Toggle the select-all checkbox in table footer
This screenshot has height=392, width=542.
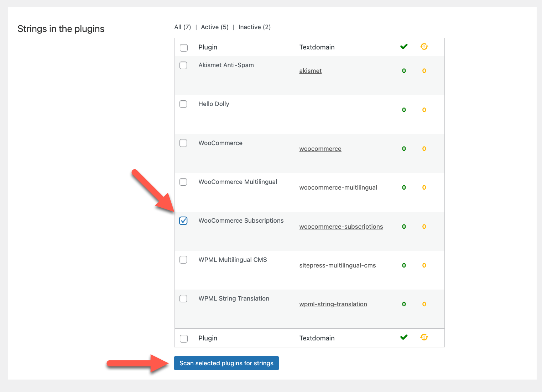184,339
